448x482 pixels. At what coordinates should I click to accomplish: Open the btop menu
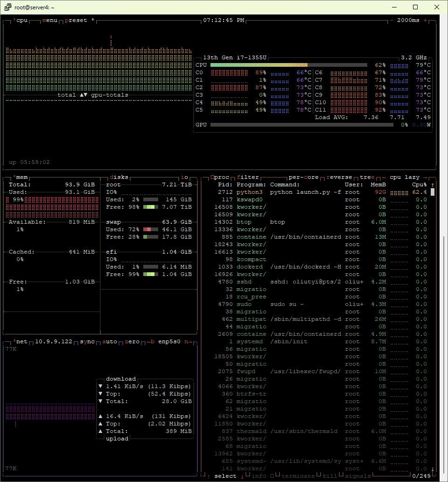[50, 21]
